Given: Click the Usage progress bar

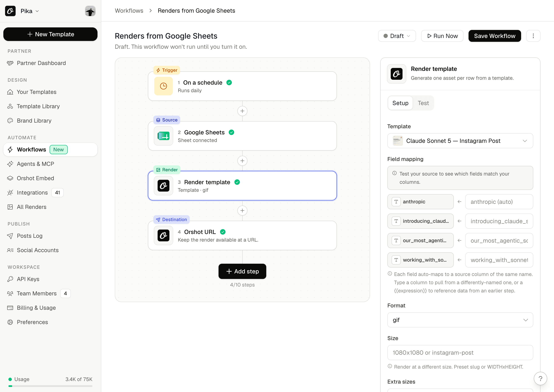Looking at the screenshot, I should [50, 386].
